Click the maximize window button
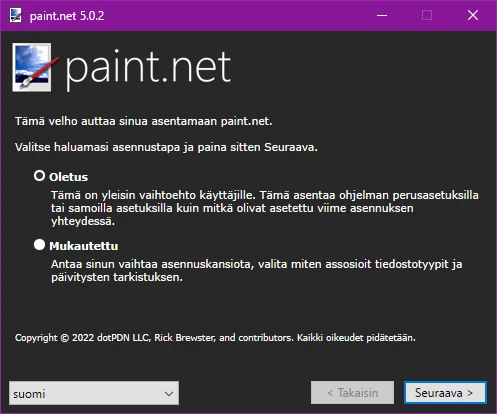Image resolution: width=497 pixels, height=414 pixels. 427,15
